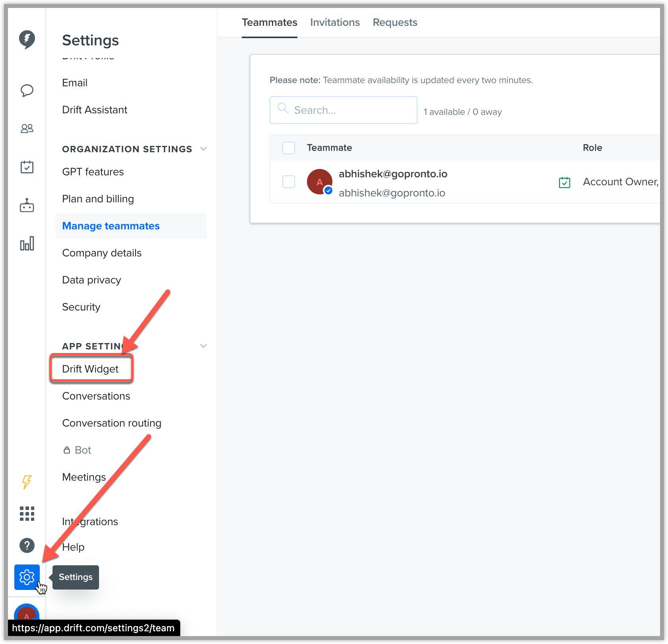Click the magnifier icon in search box

[x=283, y=109]
